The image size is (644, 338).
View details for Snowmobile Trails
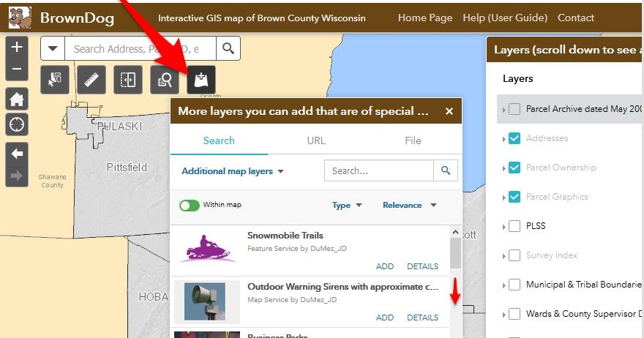coord(423,266)
